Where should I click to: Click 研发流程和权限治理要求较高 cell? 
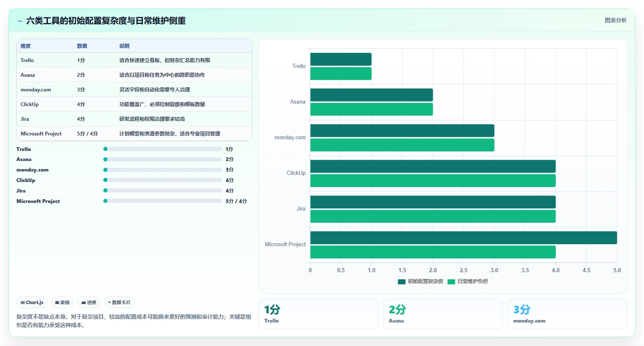tap(152, 119)
